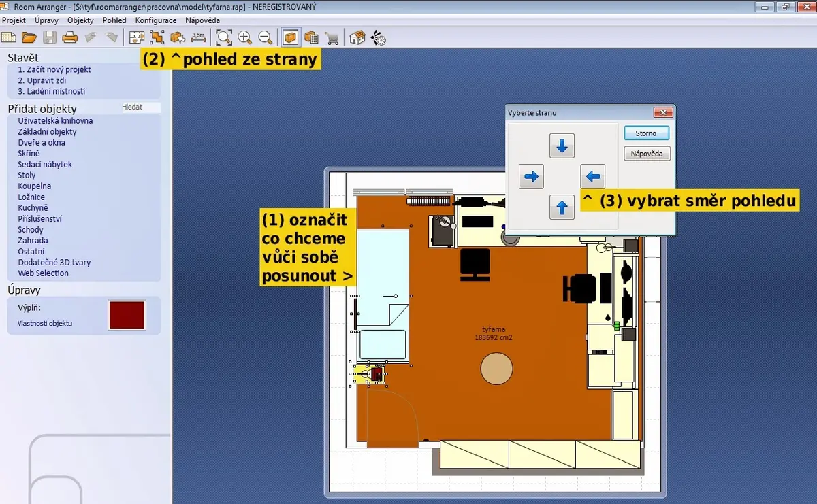
Task: Close the Vyberte stranu dialog
Action: coord(662,112)
